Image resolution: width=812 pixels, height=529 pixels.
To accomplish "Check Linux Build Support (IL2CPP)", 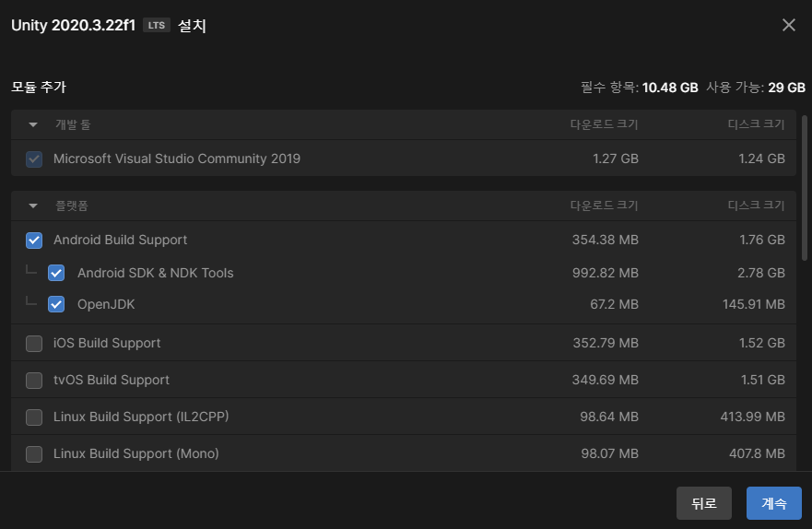I will pos(34,417).
